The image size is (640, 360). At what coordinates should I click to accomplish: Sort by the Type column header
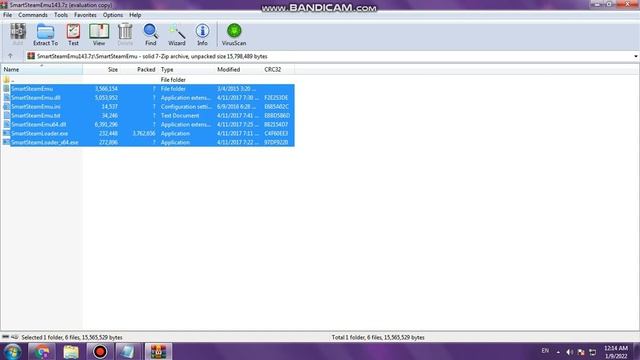tap(186, 69)
